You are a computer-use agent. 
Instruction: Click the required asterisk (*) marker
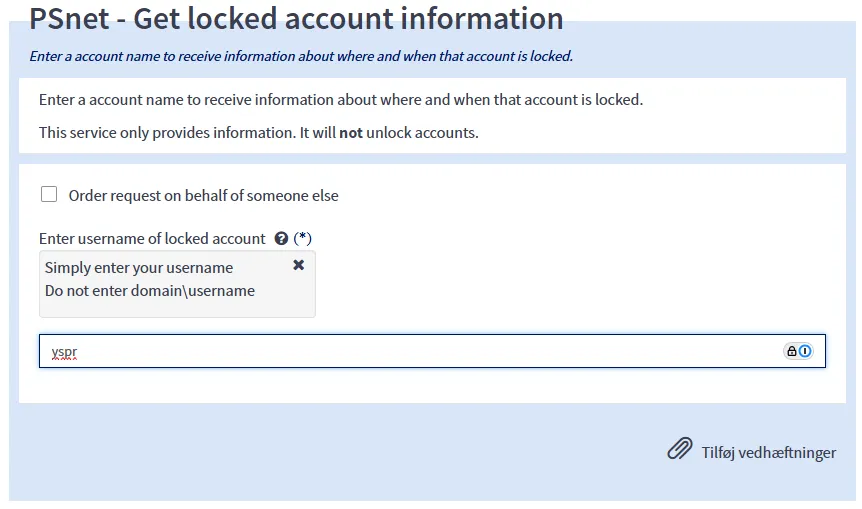click(303, 239)
